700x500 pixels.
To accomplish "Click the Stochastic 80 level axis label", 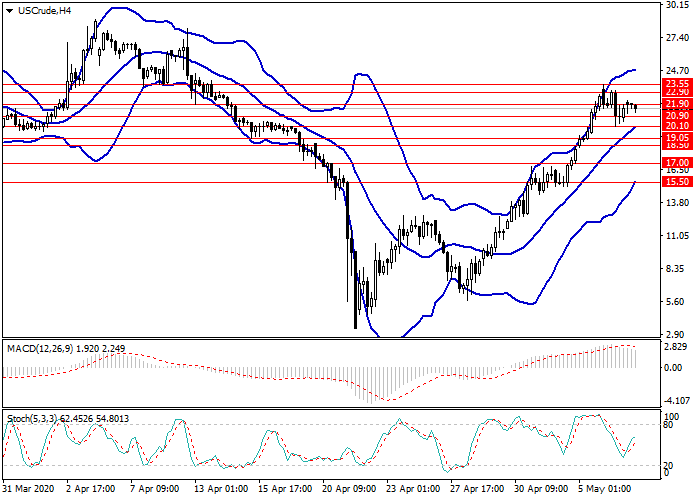I will tap(671, 425).
